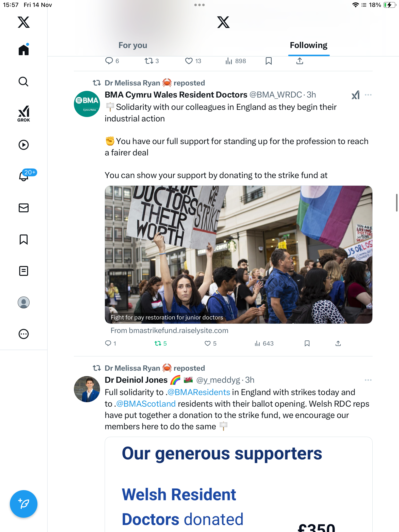Like the BMA Cymru Wales post
Image resolution: width=399 pixels, height=532 pixels.
pos(208,343)
